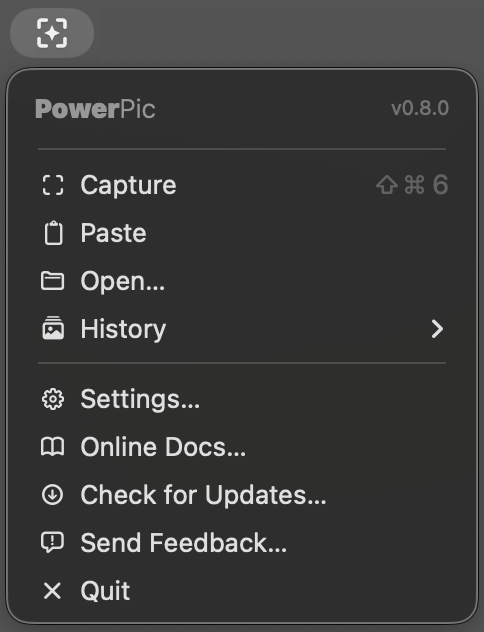The width and height of the screenshot is (484, 632).
Task: Click the PowerPic title text
Action: point(95,109)
